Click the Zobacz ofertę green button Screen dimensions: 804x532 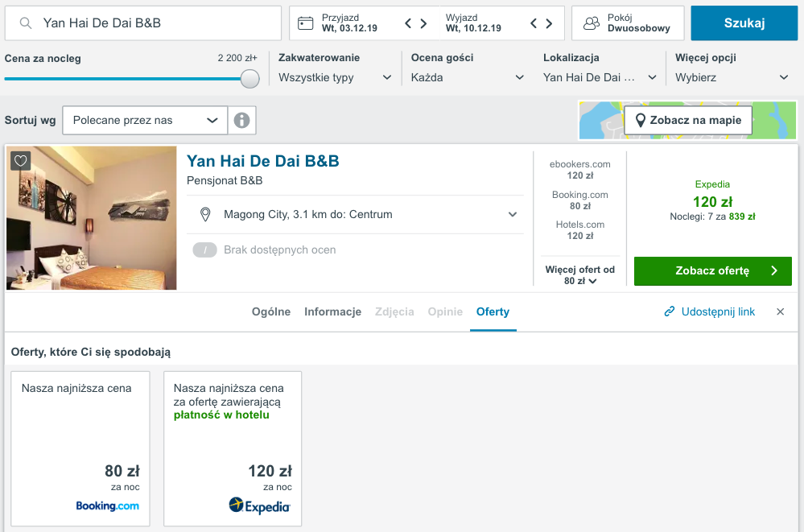click(x=713, y=271)
